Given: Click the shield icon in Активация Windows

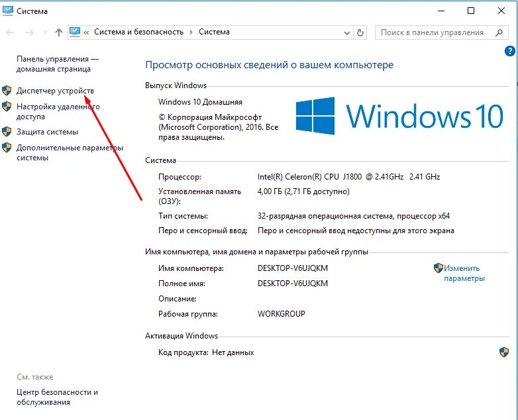Looking at the screenshot, I should coord(504,352).
